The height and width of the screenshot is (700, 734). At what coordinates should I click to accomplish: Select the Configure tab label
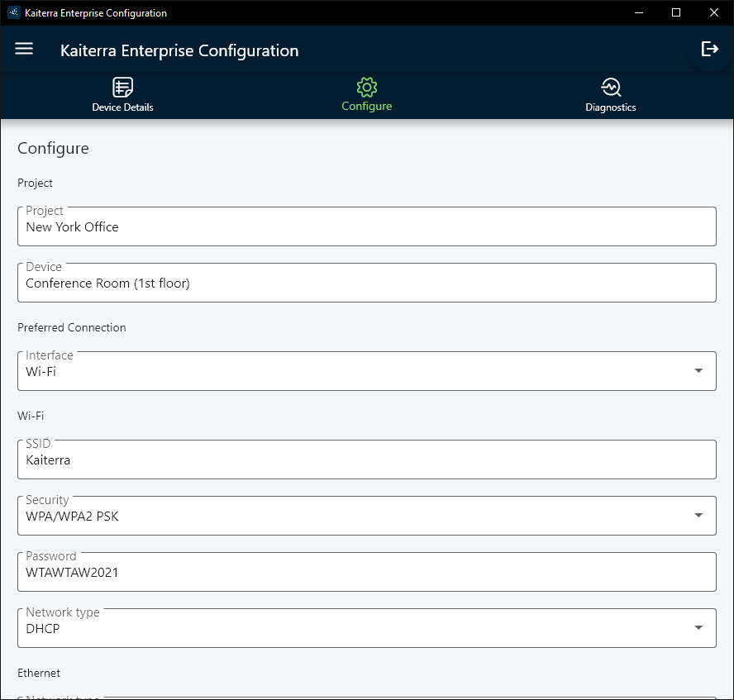tap(366, 107)
